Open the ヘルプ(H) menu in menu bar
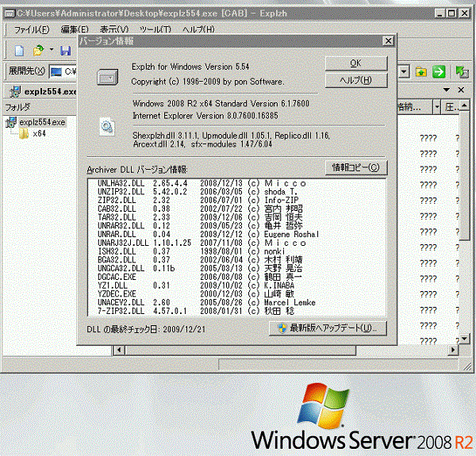This screenshot has height=456, width=476. (x=198, y=29)
